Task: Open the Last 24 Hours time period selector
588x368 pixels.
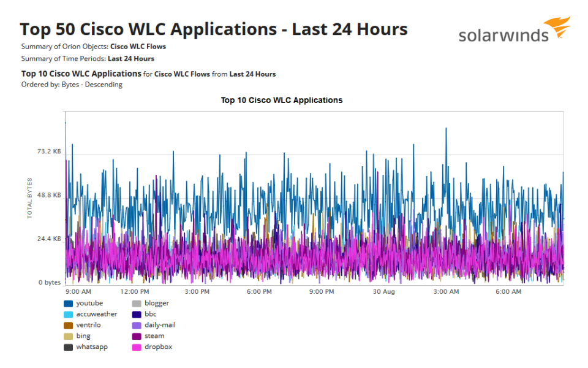Action: coord(132,57)
